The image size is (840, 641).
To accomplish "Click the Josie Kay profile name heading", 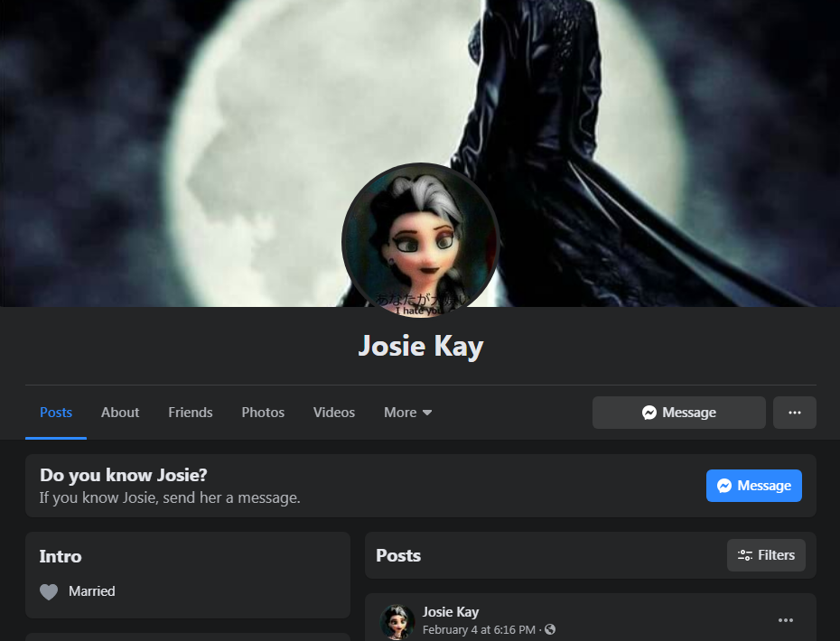I will 421,346.
